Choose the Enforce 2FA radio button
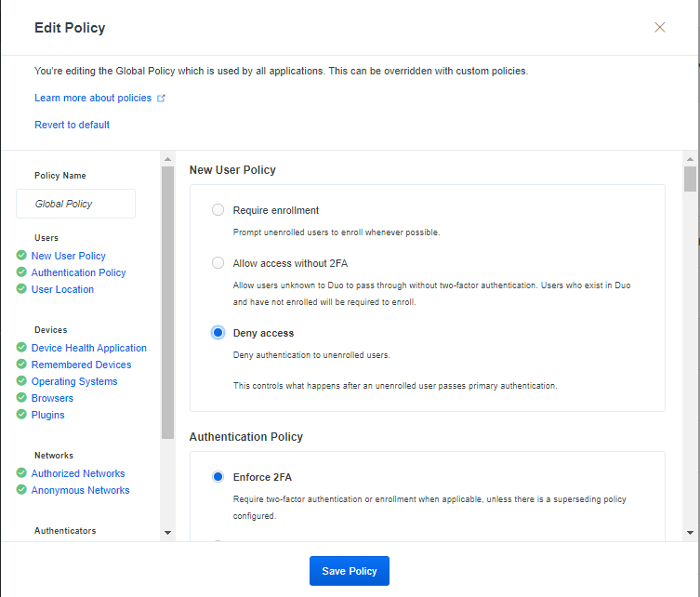The height and width of the screenshot is (597, 700). tap(218, 476)
